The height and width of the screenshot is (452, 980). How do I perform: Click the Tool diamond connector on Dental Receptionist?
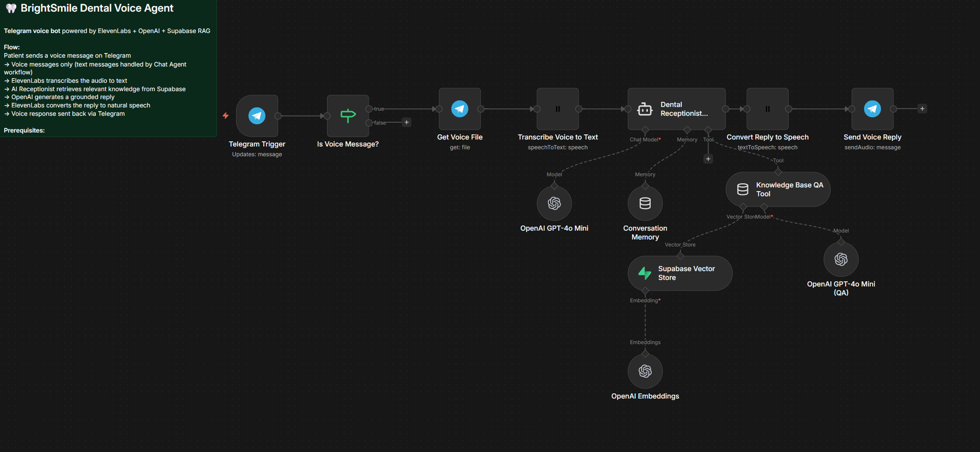click(x=708, y=130)
